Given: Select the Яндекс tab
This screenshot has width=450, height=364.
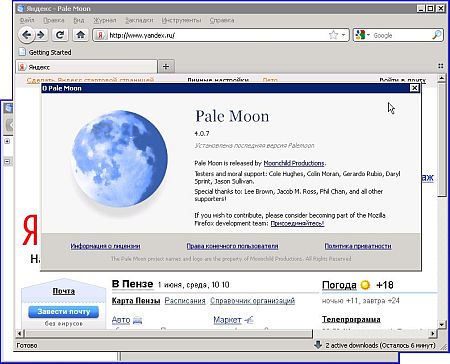Looking at the screenshot, I should coord(87,67).
